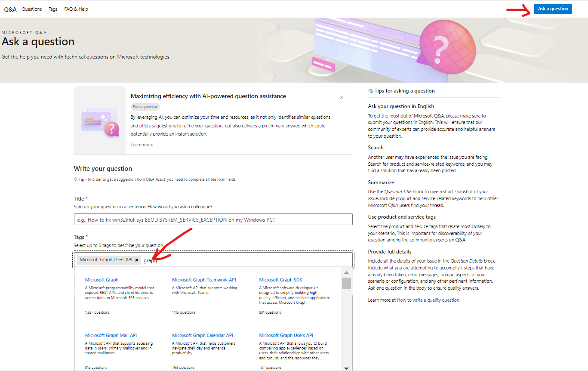Click the 'Ask your question in English' heading

click(x=401, y=106)
